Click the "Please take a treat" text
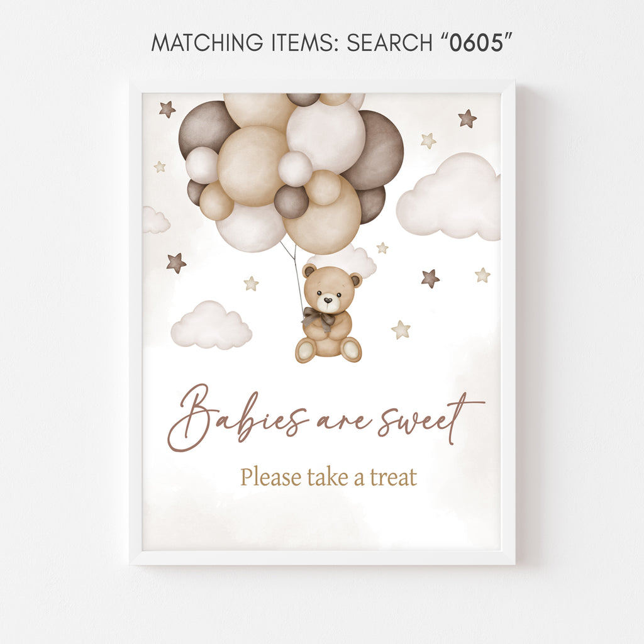The height and width of the screenshot is (644, 644). pyautogui.click(x=328, y=477)
